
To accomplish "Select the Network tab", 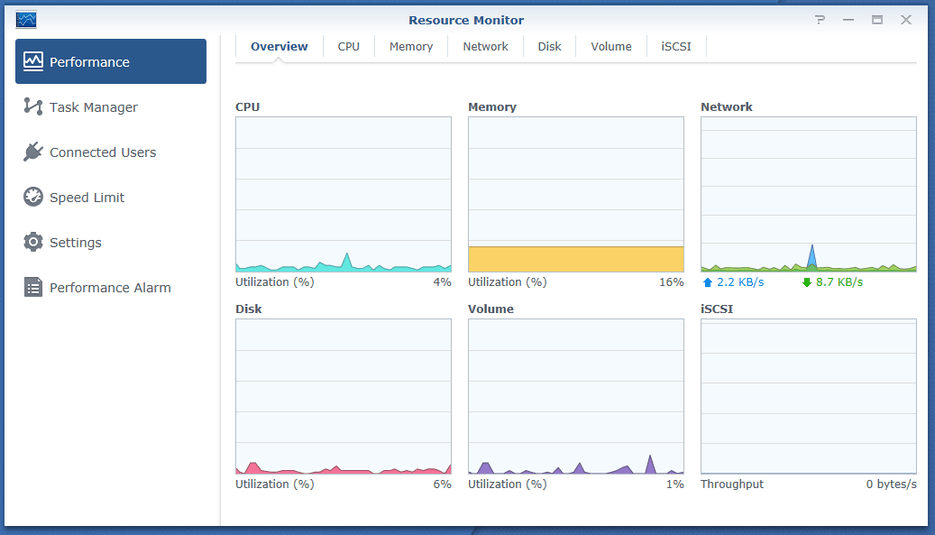I will coord(485,47).
